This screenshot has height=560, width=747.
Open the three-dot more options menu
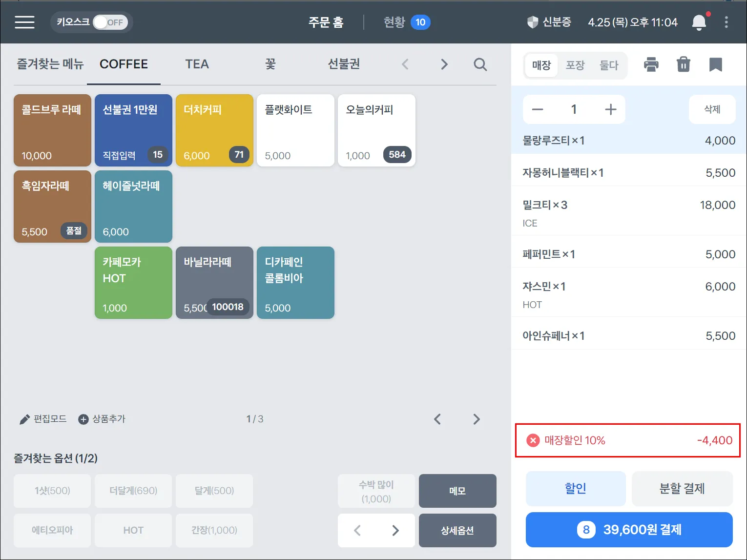726,22
